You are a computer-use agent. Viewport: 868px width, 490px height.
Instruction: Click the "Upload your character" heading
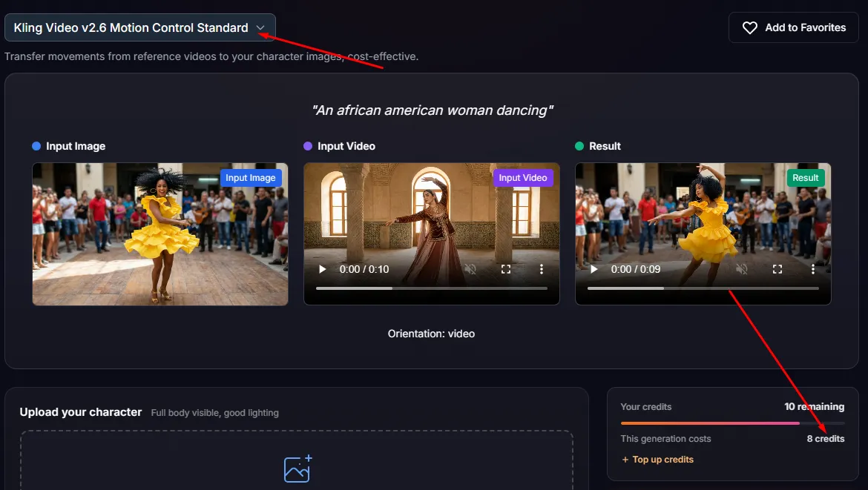click(81, 412)
